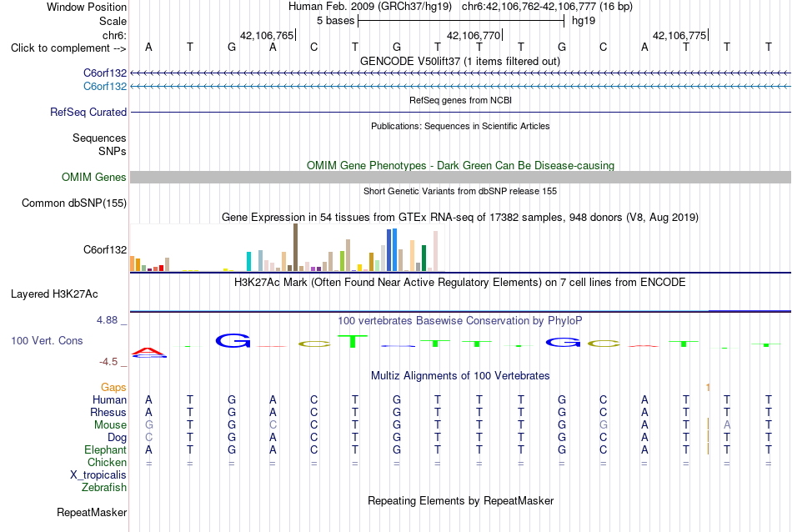Select the Dog alignment row label

[x=117, y=438]
